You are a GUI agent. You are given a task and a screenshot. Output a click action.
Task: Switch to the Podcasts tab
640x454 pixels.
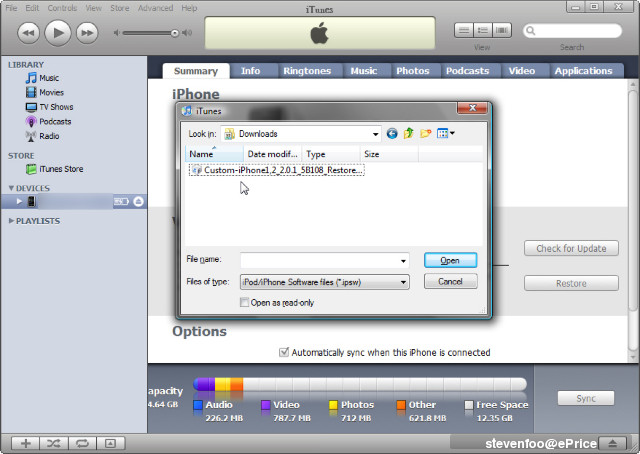point(467,71)
